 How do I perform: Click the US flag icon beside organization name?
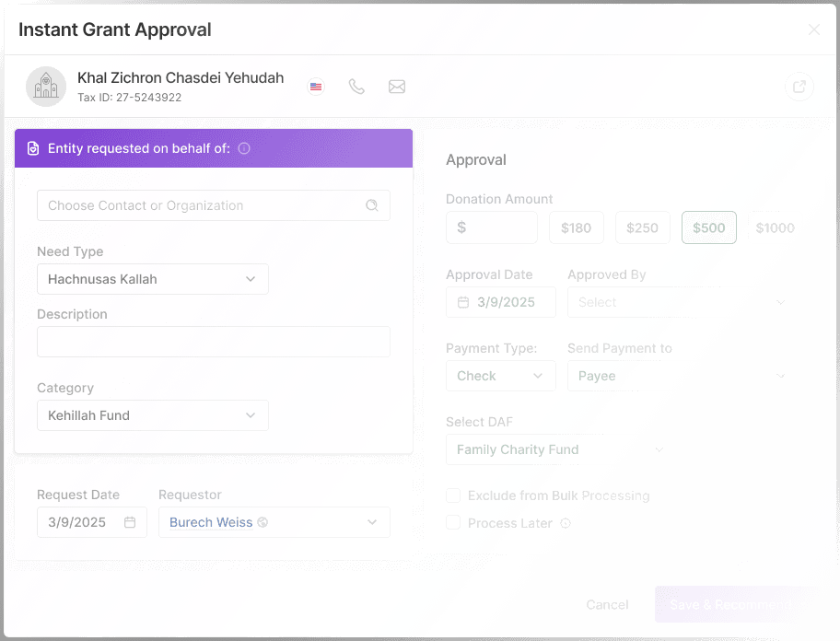(316, 86)
